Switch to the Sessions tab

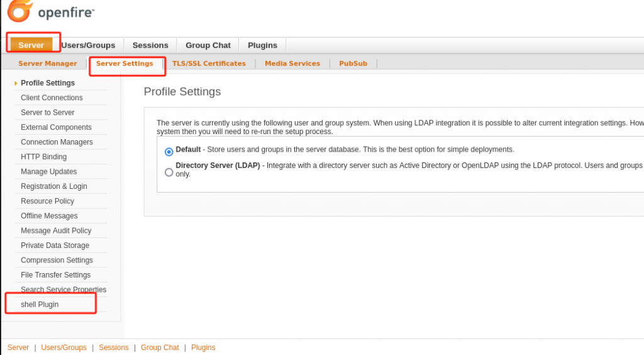150,45
